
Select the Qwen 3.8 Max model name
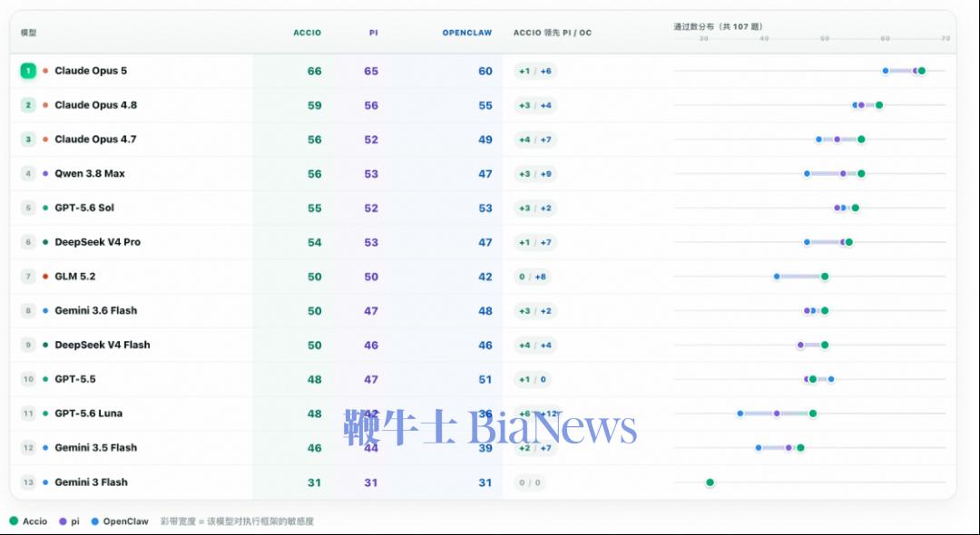pyautogui.click(x=90, y=173)
